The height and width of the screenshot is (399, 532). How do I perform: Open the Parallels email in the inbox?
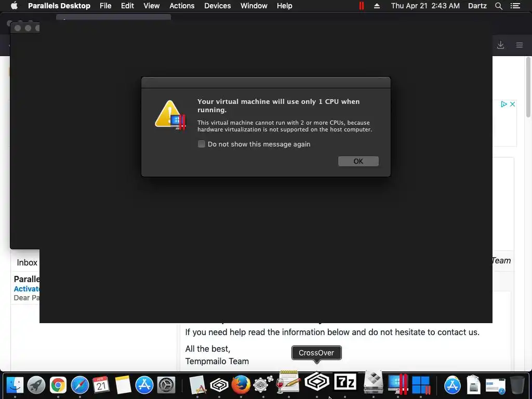point(26,288)
